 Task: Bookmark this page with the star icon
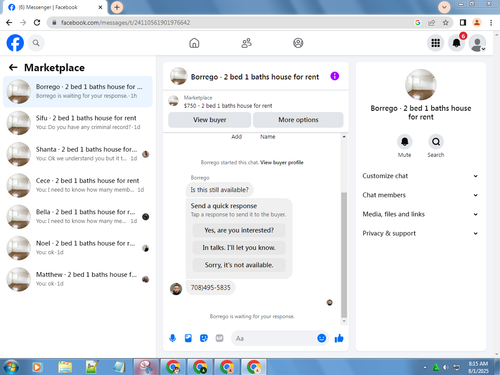(x=445, y=22)
